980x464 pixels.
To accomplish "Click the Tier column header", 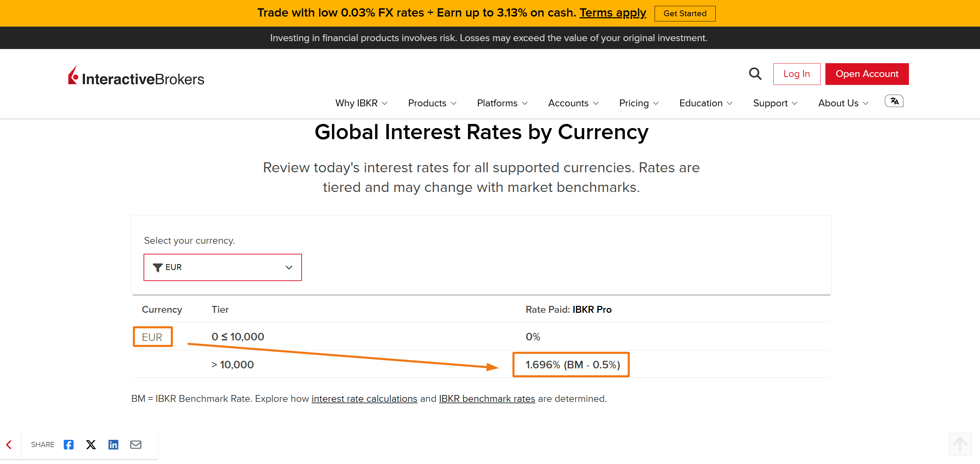I will (220, 309).
